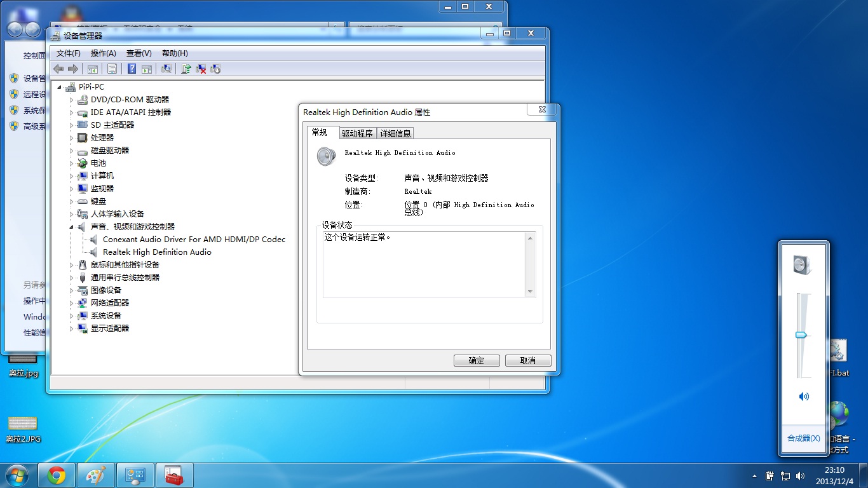Viewport: 868px width, 488px height.
Task: Click the network icon in the system tray
Action: pos(786,476)
